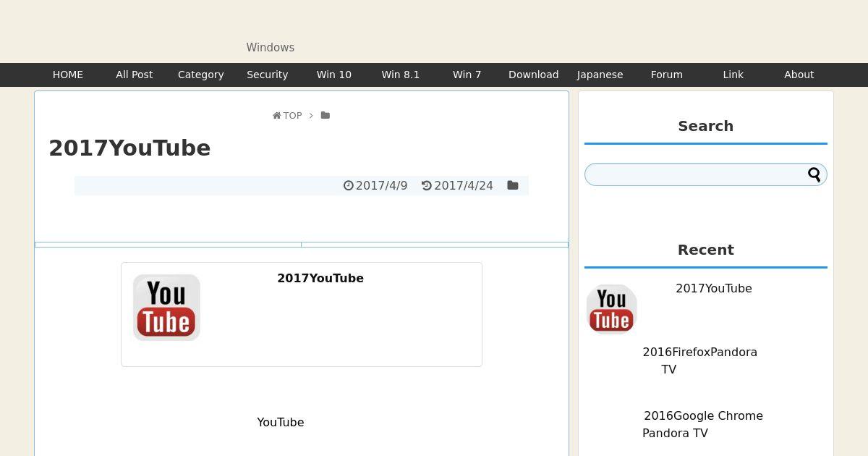This screenshot has height=456, width=868.
Task: Open the HOME menu item
Action: [x=68, y=75]
